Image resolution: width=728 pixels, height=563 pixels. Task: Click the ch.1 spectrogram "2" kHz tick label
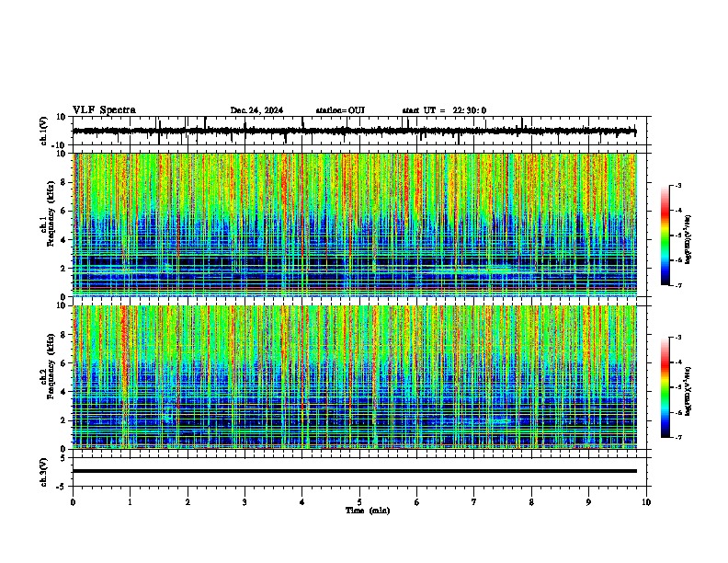click(x=63, y=268)
